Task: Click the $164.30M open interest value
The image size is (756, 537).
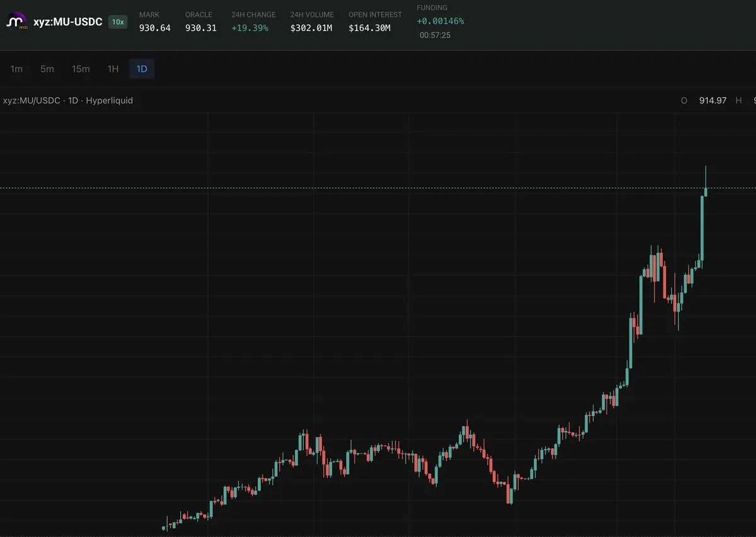Action: click(370, 28)
